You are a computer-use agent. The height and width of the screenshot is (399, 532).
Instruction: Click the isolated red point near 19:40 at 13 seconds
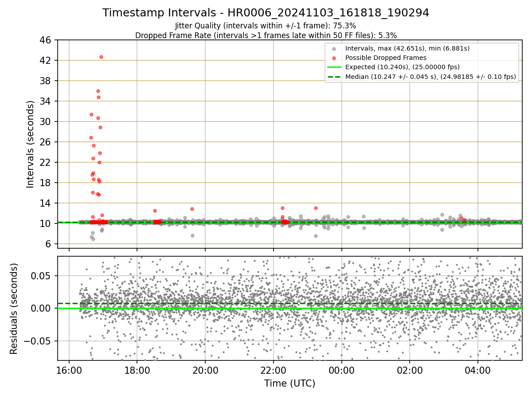(x=192, y=209)
